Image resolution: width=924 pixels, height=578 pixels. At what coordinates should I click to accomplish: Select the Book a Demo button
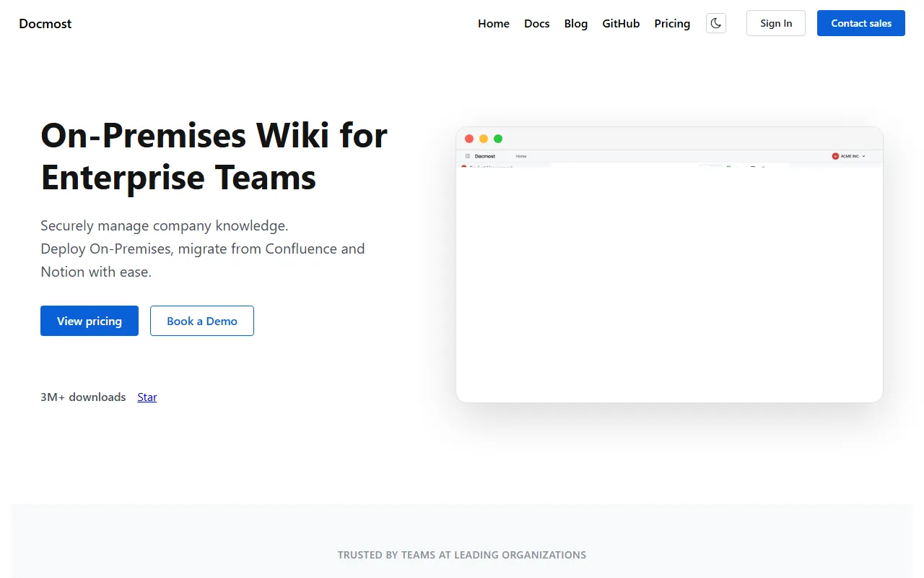click(202, 321)
